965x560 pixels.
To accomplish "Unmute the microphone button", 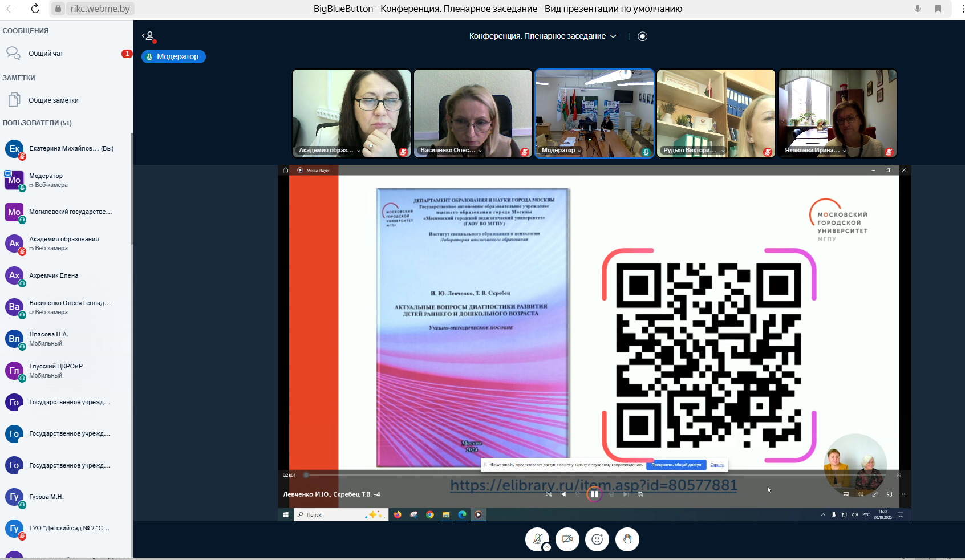I will pos(537,539).
